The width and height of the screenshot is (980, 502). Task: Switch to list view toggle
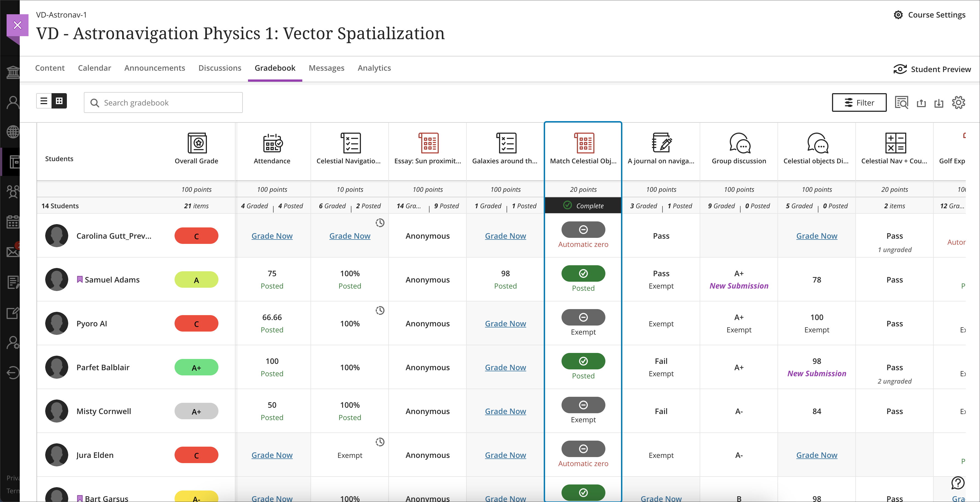[44, 101]
